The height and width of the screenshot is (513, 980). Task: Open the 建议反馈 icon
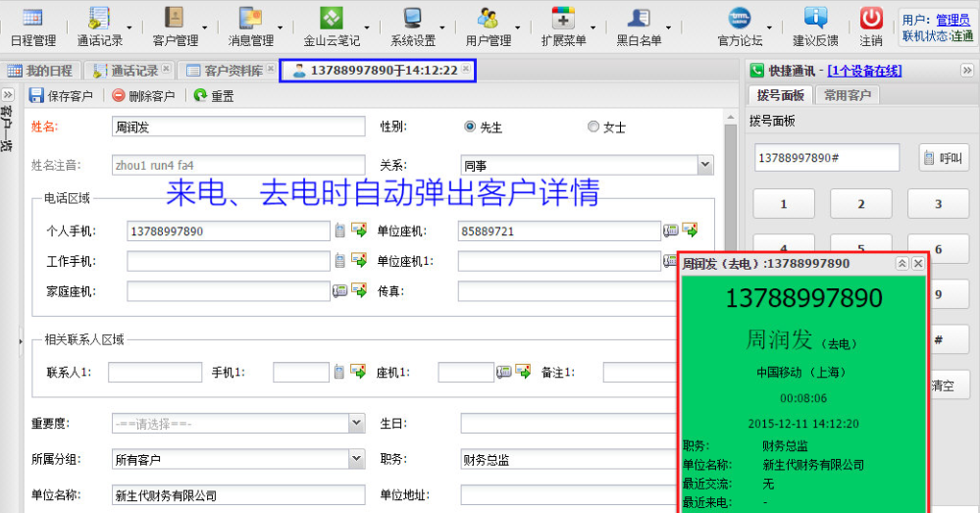tap(815, 19)
